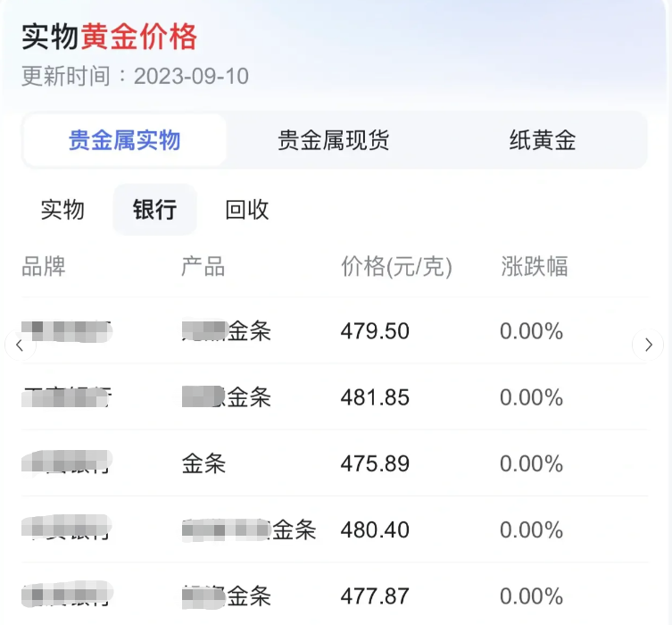Click the 0.00% change in the 475.89 row
This screenshot has width=672, height=625.
[531, 463]
